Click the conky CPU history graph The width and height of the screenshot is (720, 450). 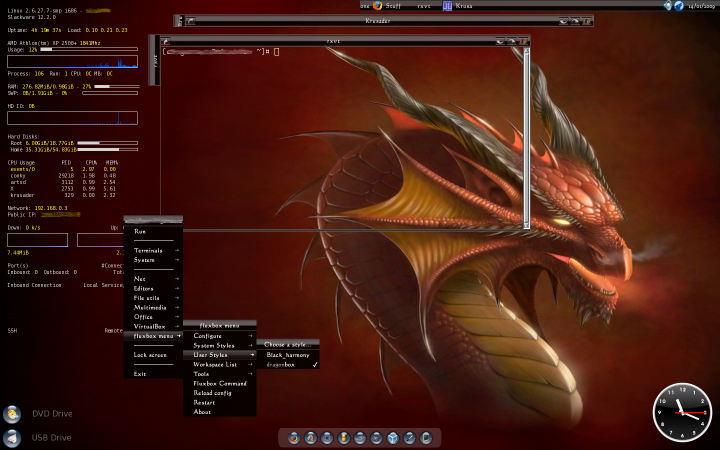pyautogui.click(x=73, y=62)
